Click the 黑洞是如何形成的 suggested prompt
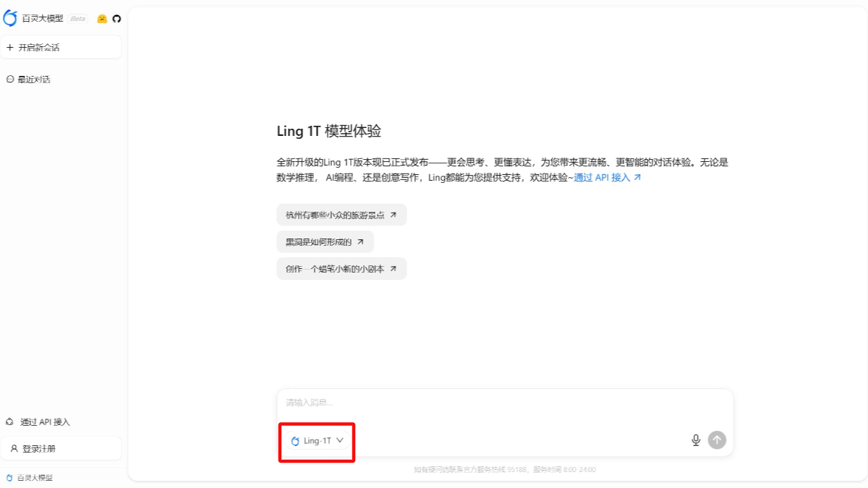The width and height of the screenshot is (868, 488). coord(324,241)
